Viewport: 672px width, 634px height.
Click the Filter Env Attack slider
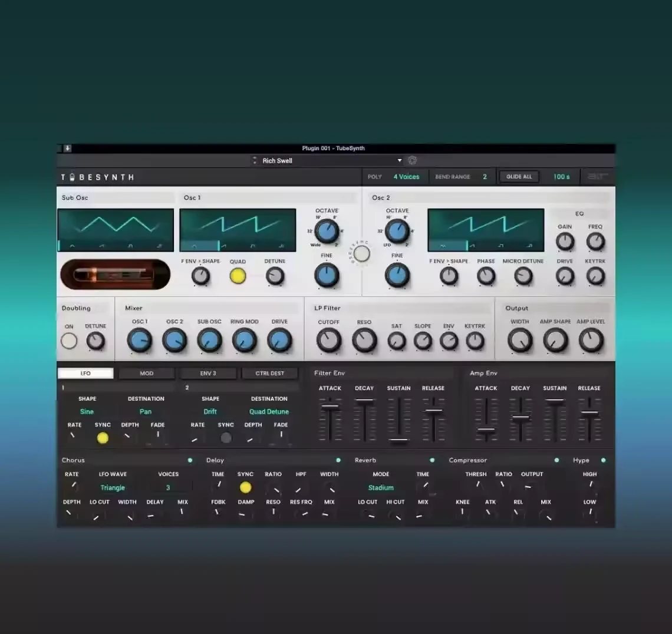point(330,407)
